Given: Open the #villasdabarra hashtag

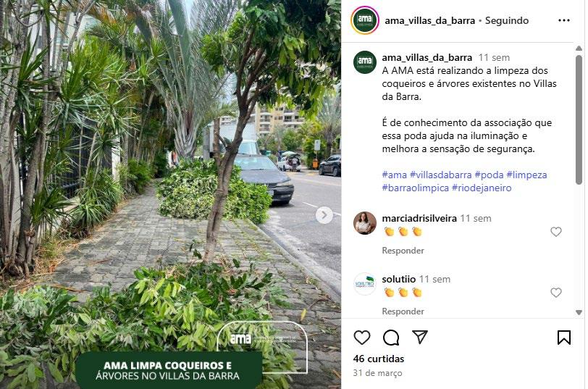Looking at the screenshot, I should tap(440, 175).
